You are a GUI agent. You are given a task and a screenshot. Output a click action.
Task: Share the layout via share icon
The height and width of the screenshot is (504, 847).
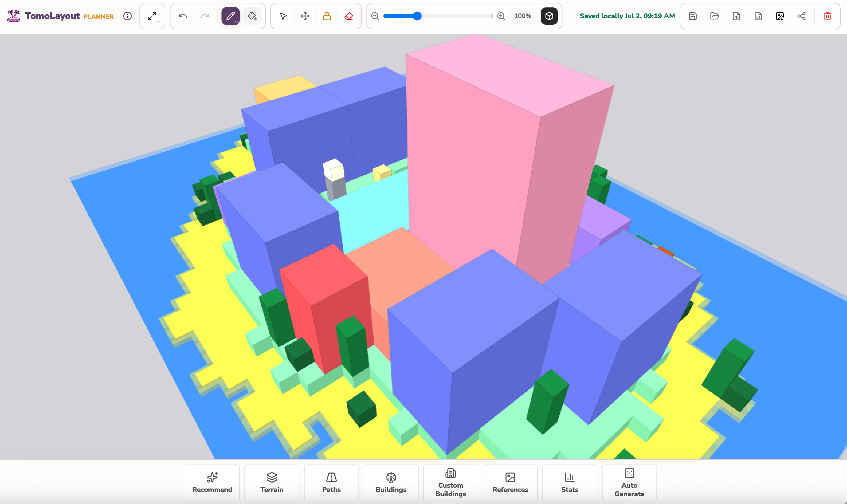point(801,16)
